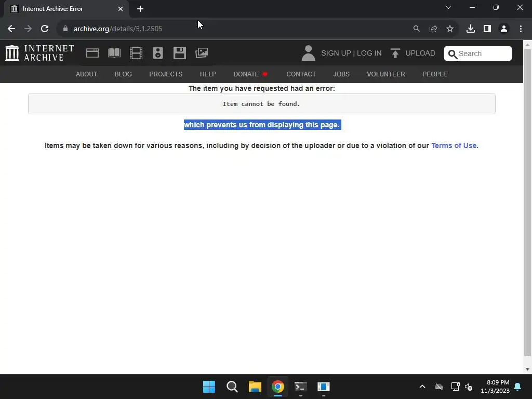Open the terminal taskbar icon

[x=301, y=387]
